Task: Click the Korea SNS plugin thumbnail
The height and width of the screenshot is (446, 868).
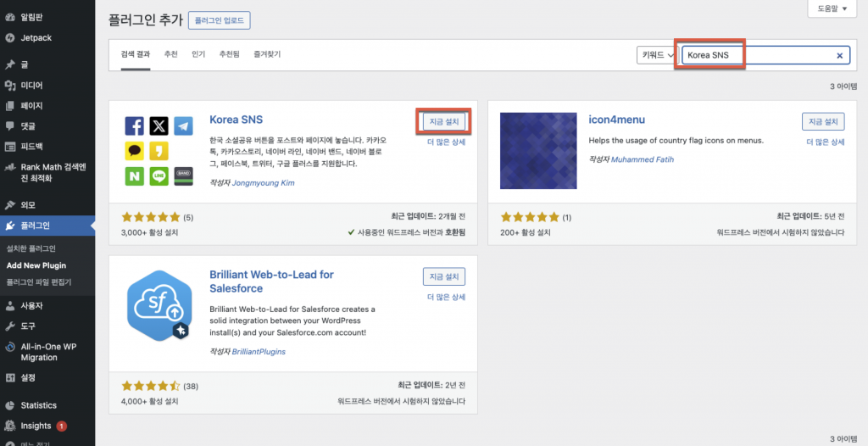Action: click(159, 151)
